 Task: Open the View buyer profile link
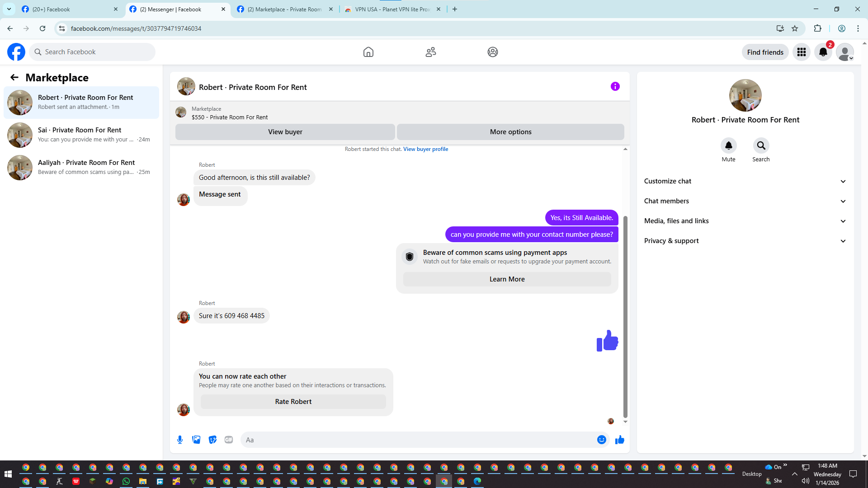coord(425,149)
